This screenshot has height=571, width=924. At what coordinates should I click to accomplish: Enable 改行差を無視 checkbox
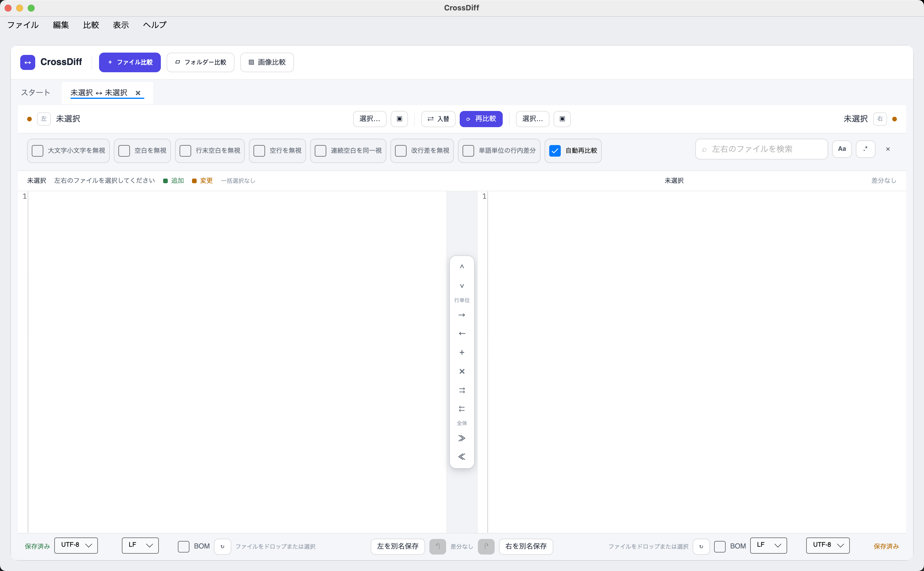[401, 151]
